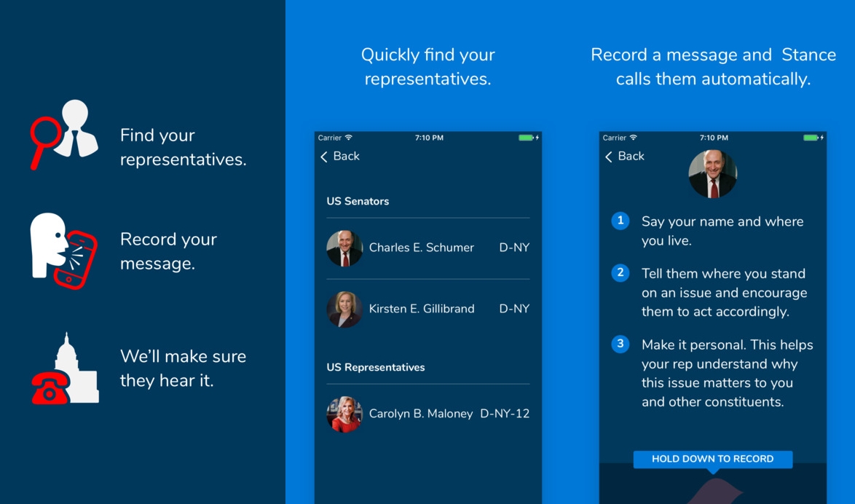
Task: Tap Kirsten Gillibrand's profile photo
Action: click(344, 310)
